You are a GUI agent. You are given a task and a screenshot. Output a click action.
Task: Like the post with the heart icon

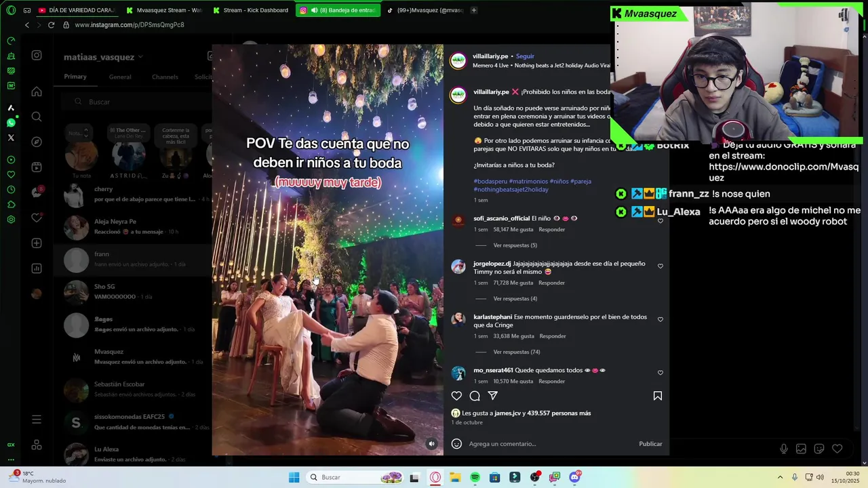point(456,396)
